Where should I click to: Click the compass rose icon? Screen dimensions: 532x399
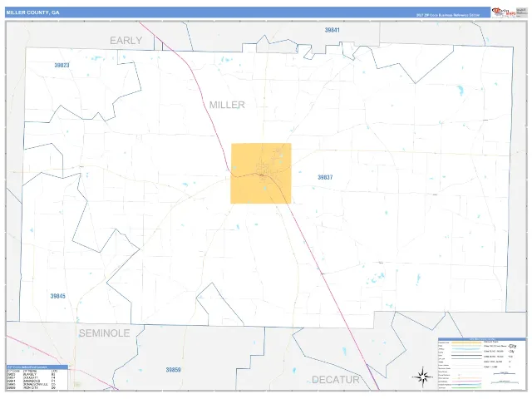point(422,377)
